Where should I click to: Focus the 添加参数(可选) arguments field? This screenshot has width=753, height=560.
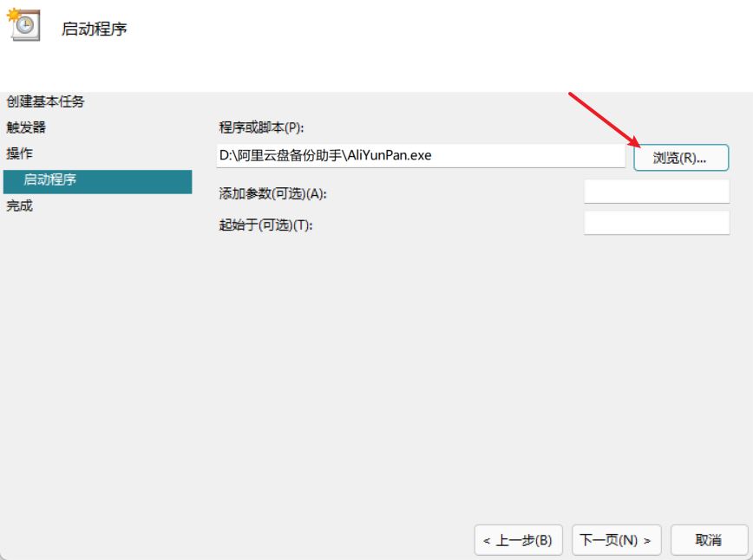point(657,191)
